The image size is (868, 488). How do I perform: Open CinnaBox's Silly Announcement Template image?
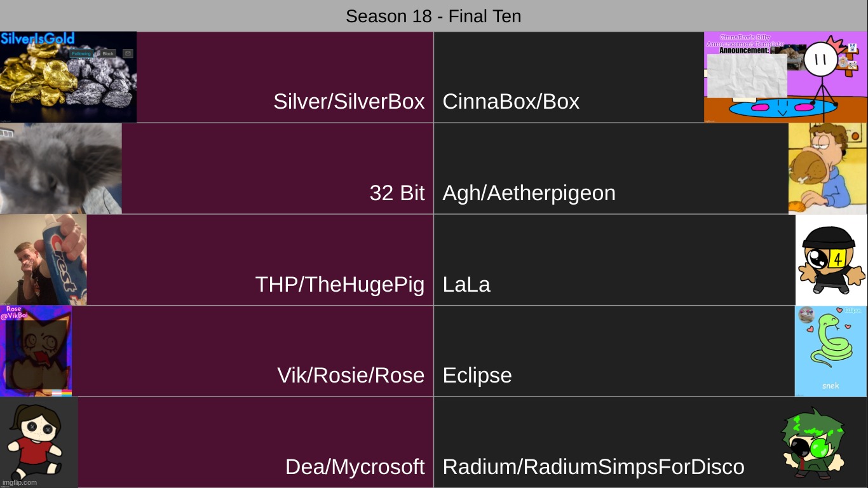785,77
